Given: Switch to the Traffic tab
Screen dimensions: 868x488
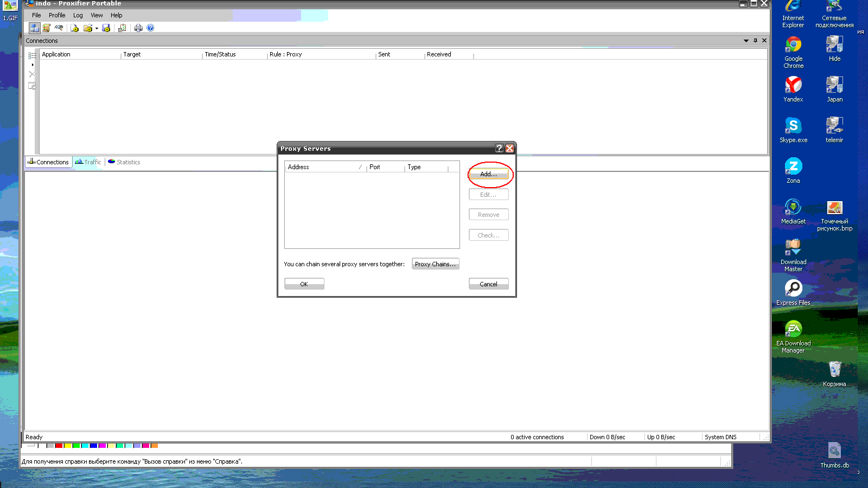Looking at the screenshot, I should pos(88,162).
